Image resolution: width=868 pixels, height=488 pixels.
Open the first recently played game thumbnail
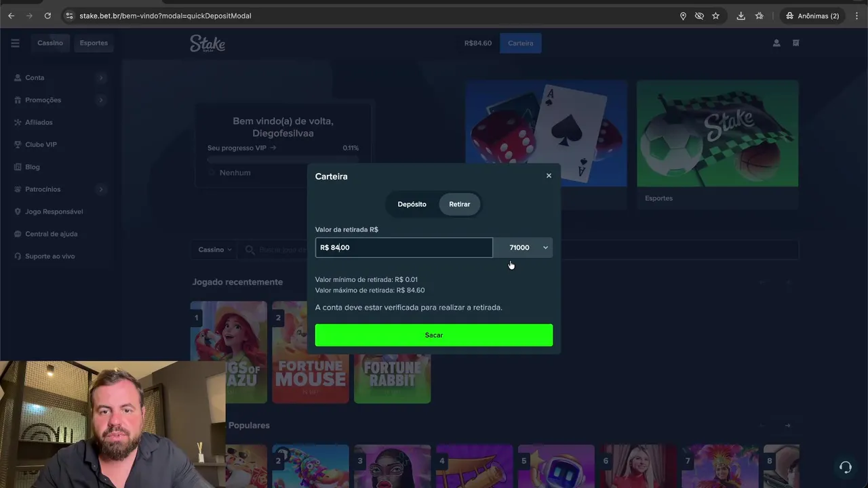click(x=229, y=331)
